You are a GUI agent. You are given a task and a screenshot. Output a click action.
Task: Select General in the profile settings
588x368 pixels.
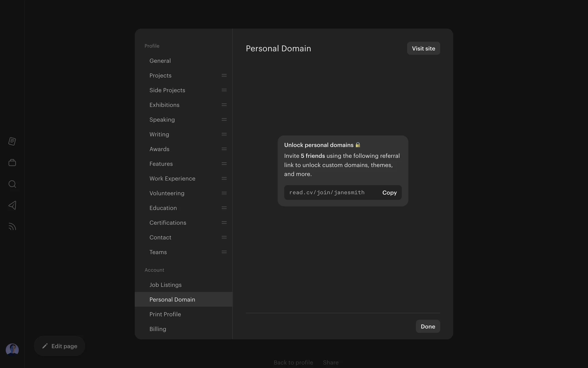tap(160, 61)
